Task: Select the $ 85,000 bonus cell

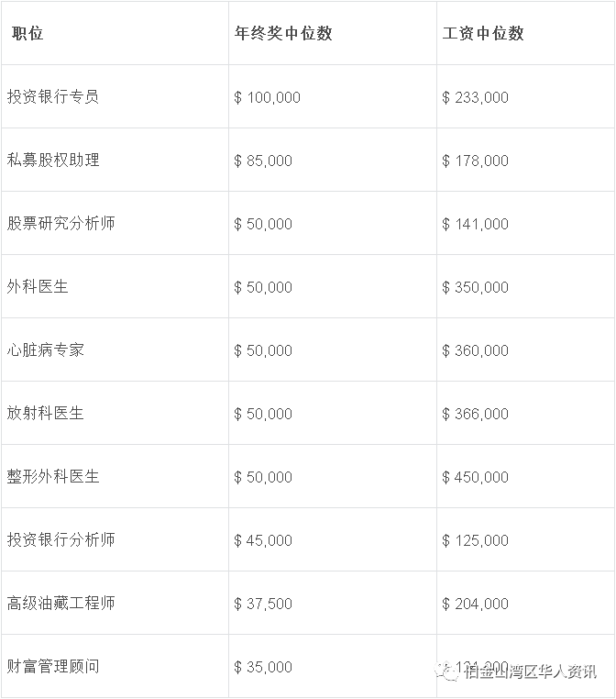Action: [x=263, y=161]
